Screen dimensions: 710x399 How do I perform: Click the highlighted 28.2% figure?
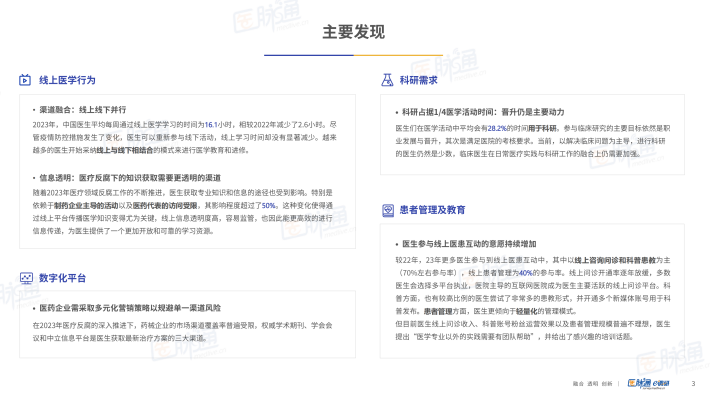click(x=497, y=128)
